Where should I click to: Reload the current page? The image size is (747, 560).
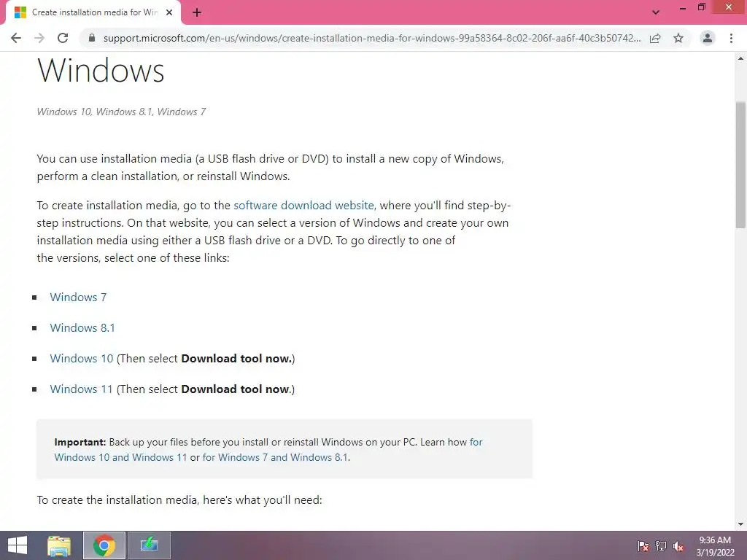point(63,38)
